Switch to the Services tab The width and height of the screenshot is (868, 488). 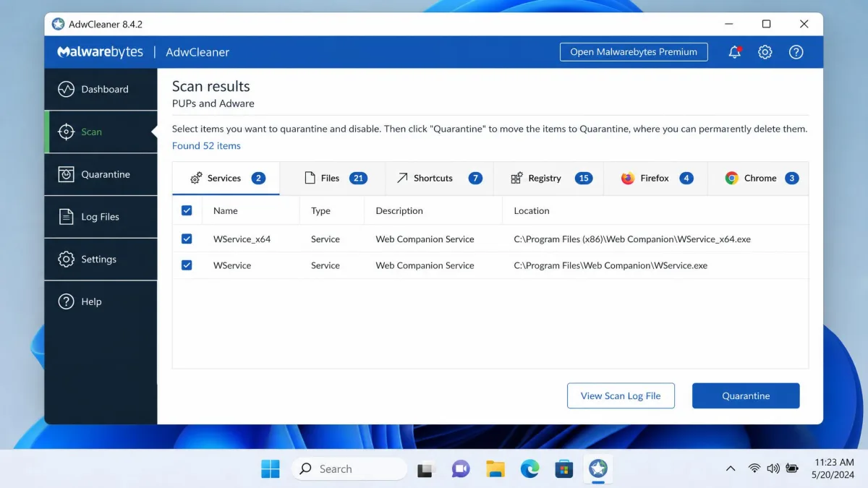(226, 178)
